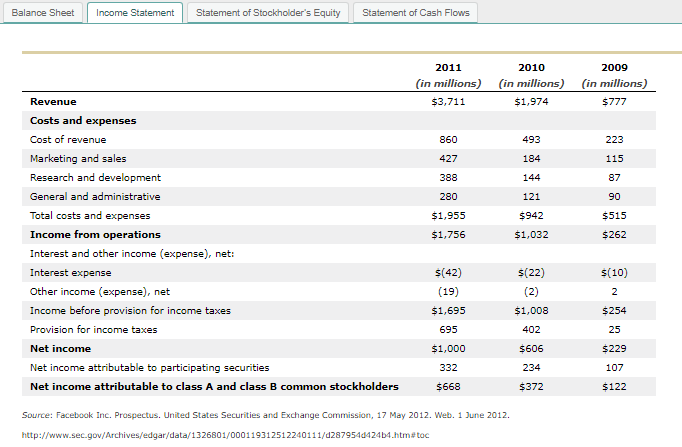Select total costs value $515
The width and height of the screenshot is (682, 447).
click(x=614, y=216)
